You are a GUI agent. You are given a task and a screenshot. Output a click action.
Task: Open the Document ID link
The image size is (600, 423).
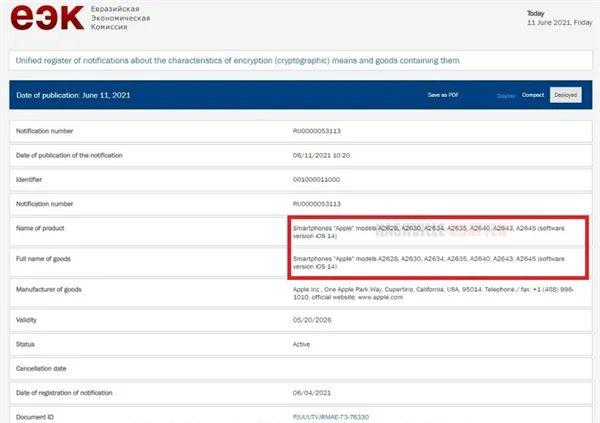[x=331, y=417]
